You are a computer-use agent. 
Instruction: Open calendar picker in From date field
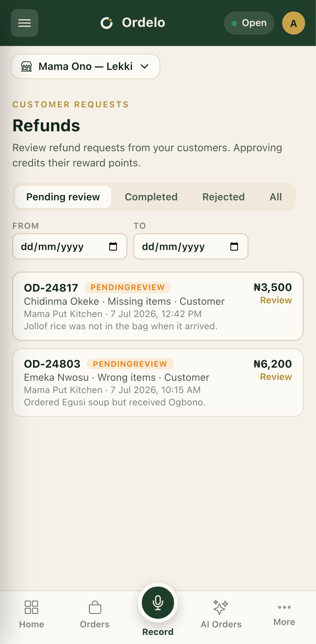coord(113,247)
